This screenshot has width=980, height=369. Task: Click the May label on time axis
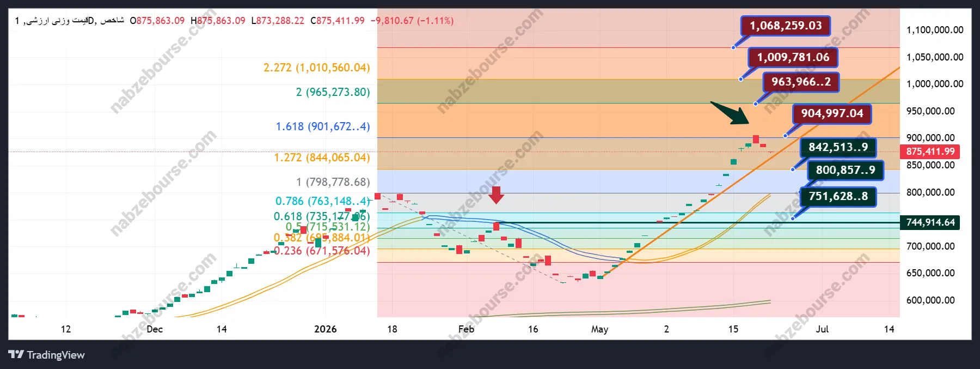599,329
